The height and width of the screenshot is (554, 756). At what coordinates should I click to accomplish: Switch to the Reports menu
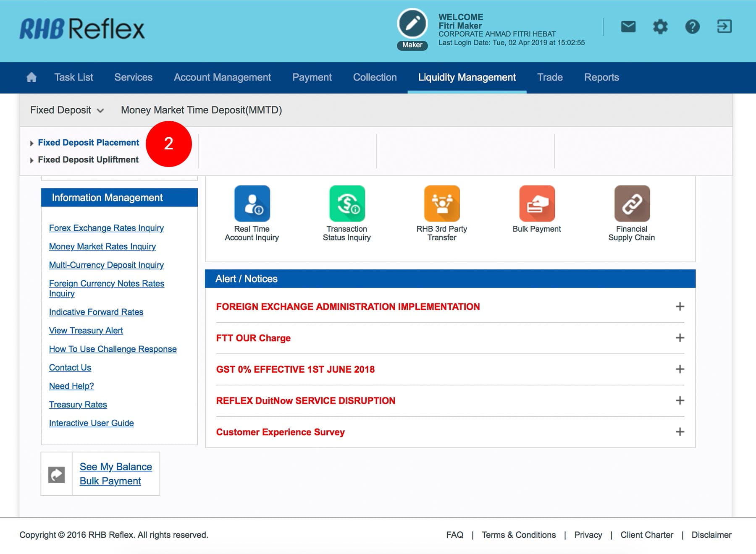coord(601,77)
